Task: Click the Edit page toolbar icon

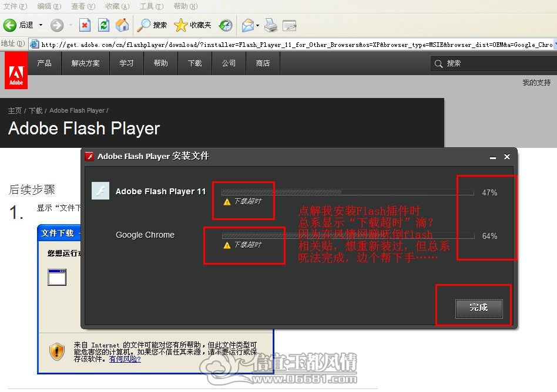Action: point(290,25)
